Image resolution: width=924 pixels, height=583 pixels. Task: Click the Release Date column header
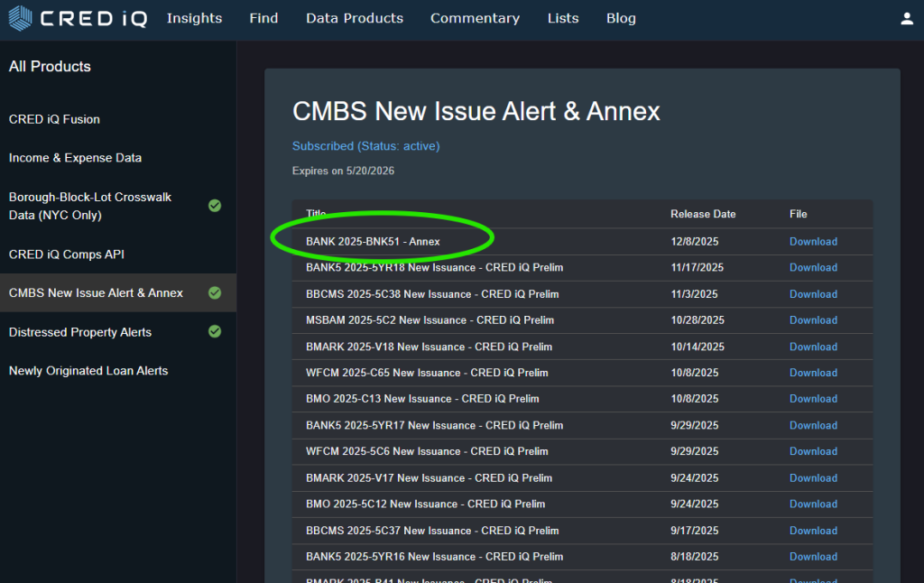[x=703, y=214]
